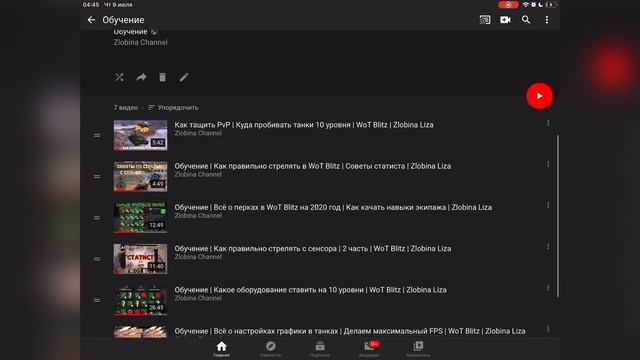Shuffle the playlist
The width and height of the screenshot is (640, 360).
[119, 77]
